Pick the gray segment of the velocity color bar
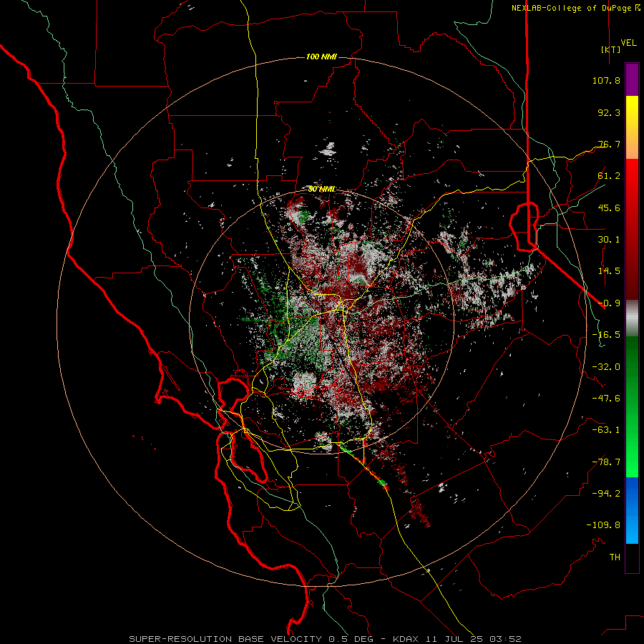644x644 pixels. tap(632, 318)
